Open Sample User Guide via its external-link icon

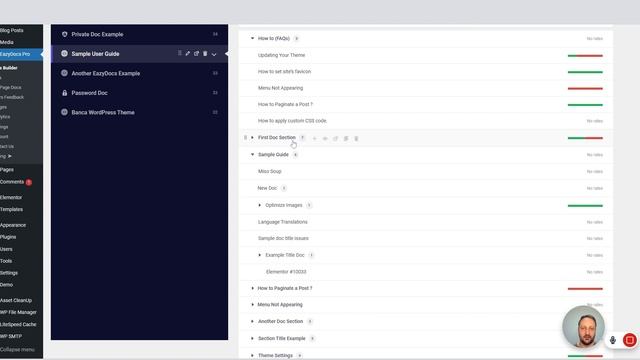click(x=196, y=53)
